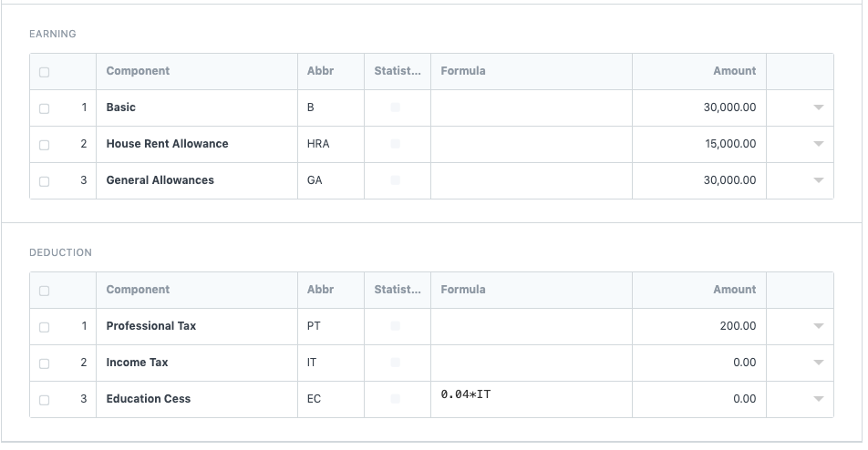Expand the Basic earning row dropdown arrow

click(818, 107)
